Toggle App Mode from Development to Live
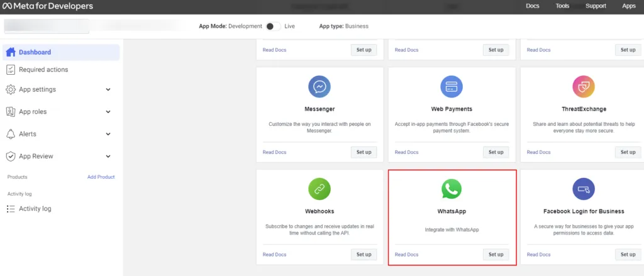 tap(273, 26)
